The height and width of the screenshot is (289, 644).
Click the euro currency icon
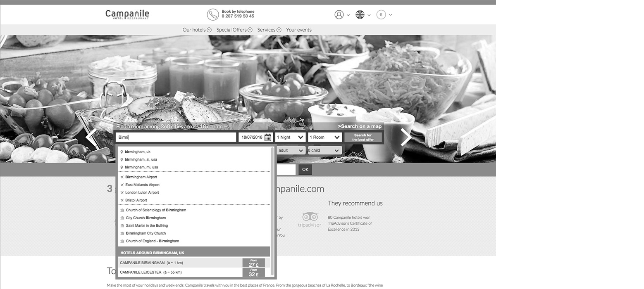coord(381,14)
